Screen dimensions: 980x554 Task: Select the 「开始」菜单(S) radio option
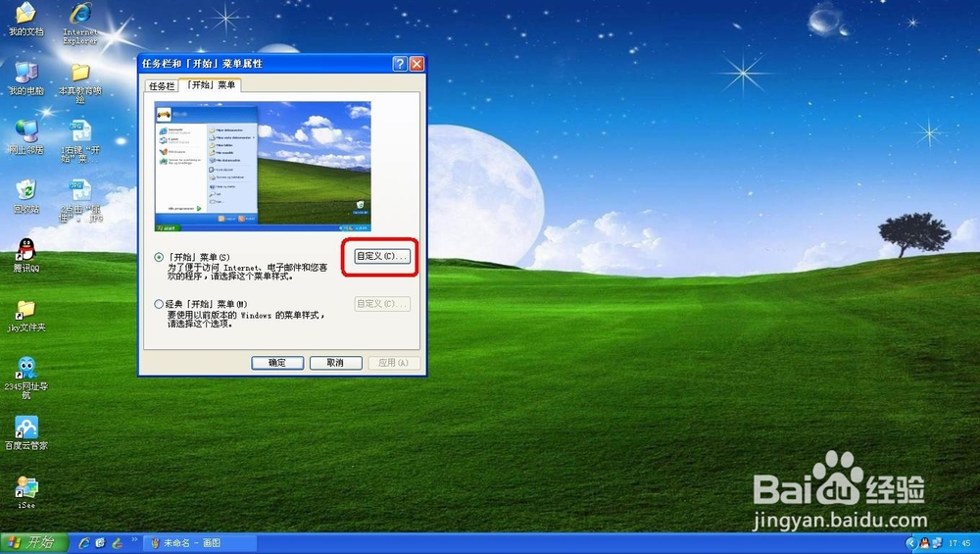(x=160, y=257)
